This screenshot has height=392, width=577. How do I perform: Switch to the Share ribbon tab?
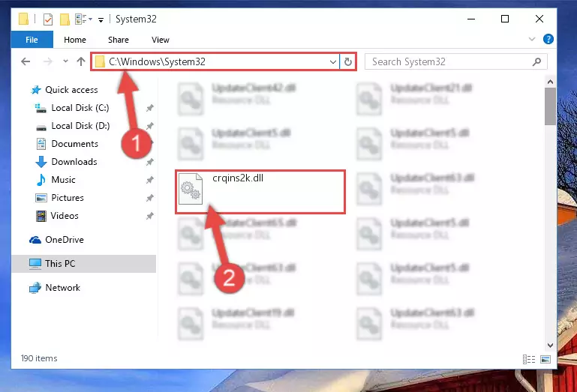click(x=118, y=40)
